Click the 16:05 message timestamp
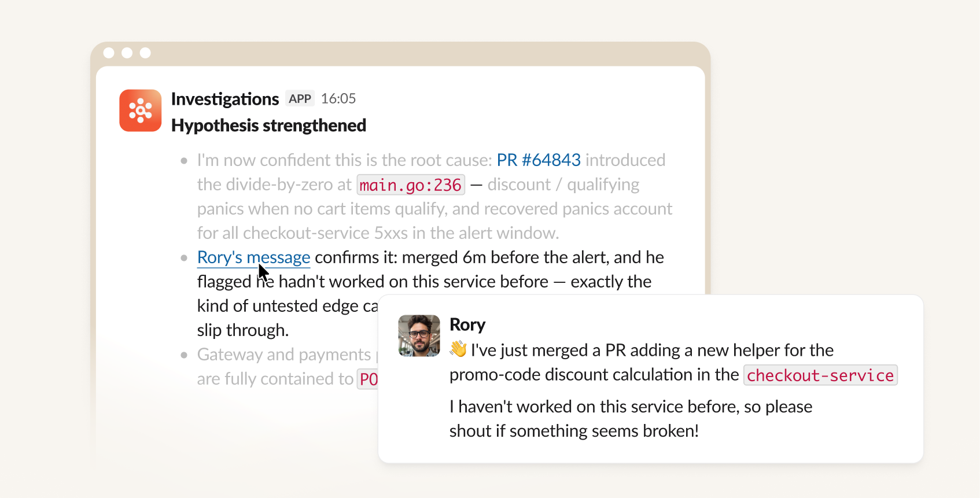980x498 pixels. 338,99
